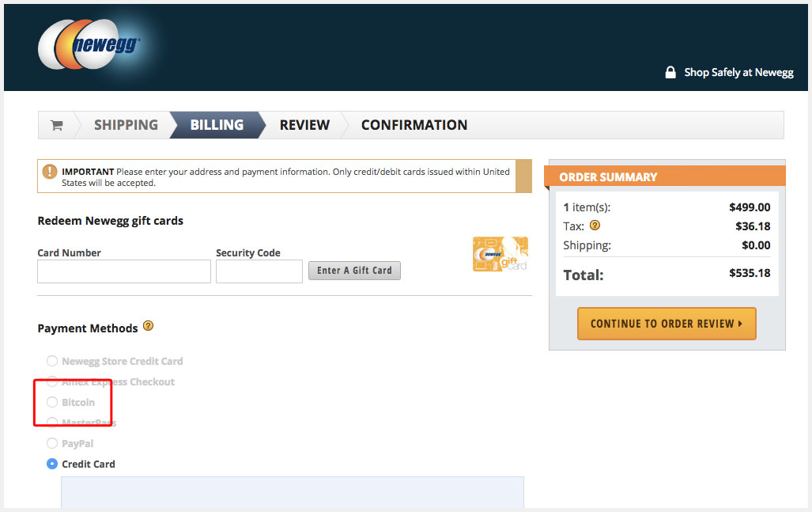
Task: Click the Tax help question mark icon
Action: pyautogui.click(x=595, y=226)
